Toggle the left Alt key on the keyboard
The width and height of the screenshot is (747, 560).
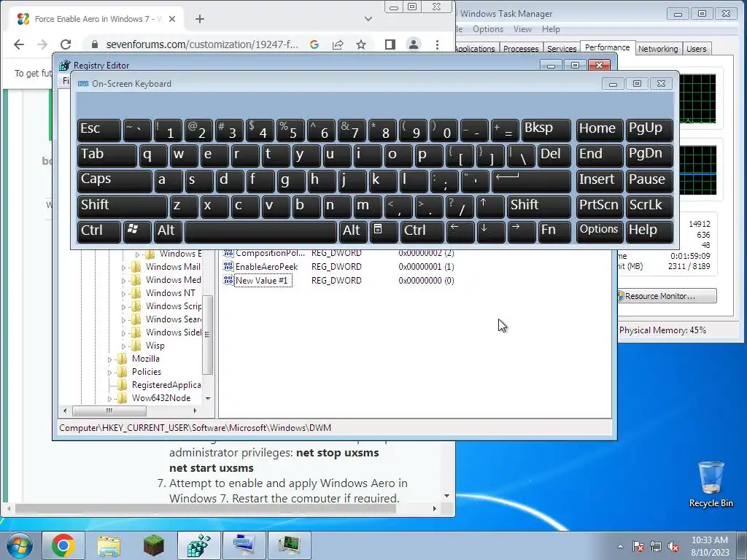click(168, 231)
